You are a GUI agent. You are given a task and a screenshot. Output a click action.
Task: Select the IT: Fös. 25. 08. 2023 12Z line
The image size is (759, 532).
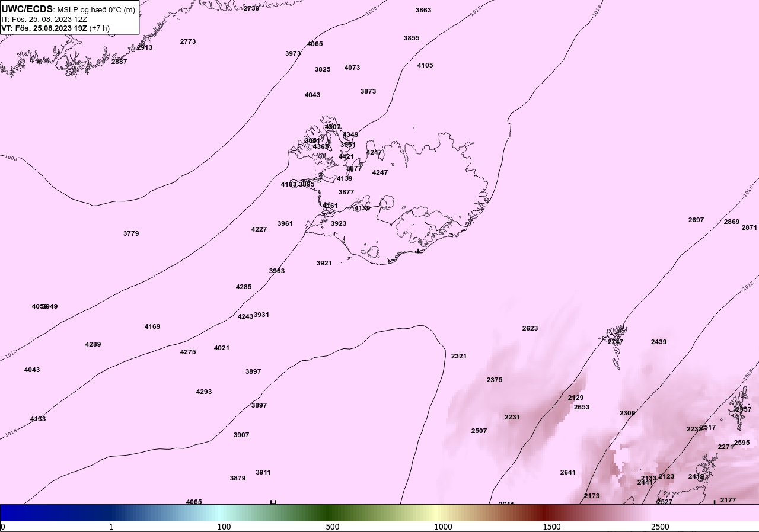(44, 19)
